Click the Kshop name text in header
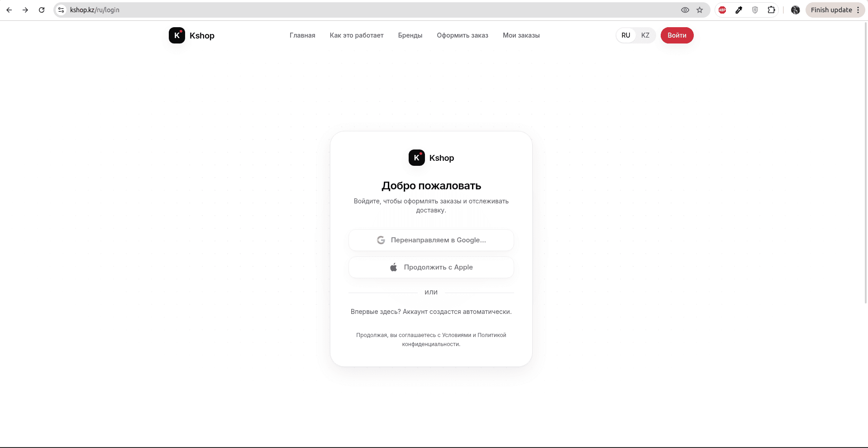 pyautogui.click(x=202, y=36)
